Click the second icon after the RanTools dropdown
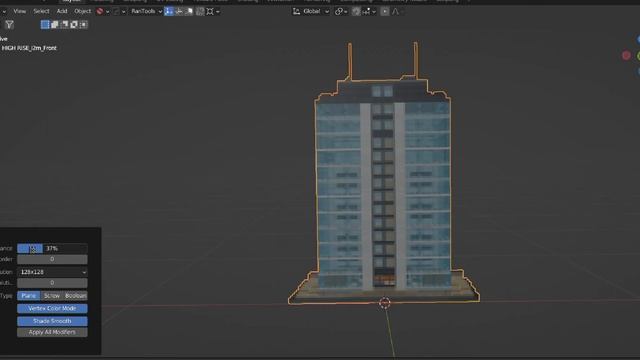640x360 pixels. [179, 11]
